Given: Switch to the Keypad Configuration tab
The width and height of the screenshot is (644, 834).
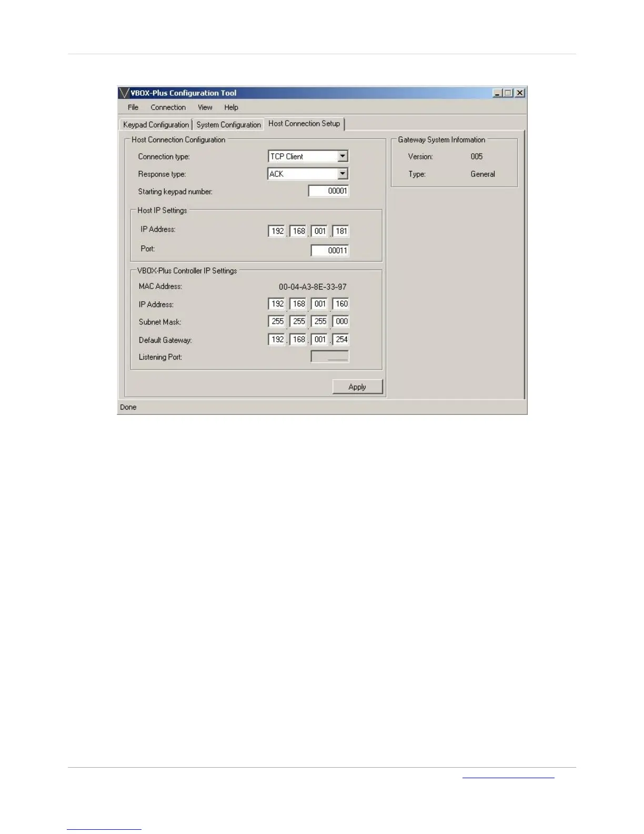Looking at the screenshot, I should pyautogui.click(x=156, y=125).
